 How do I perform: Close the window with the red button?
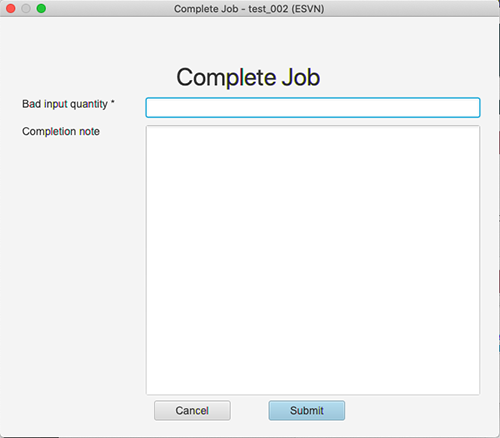(x=11, y=8)
